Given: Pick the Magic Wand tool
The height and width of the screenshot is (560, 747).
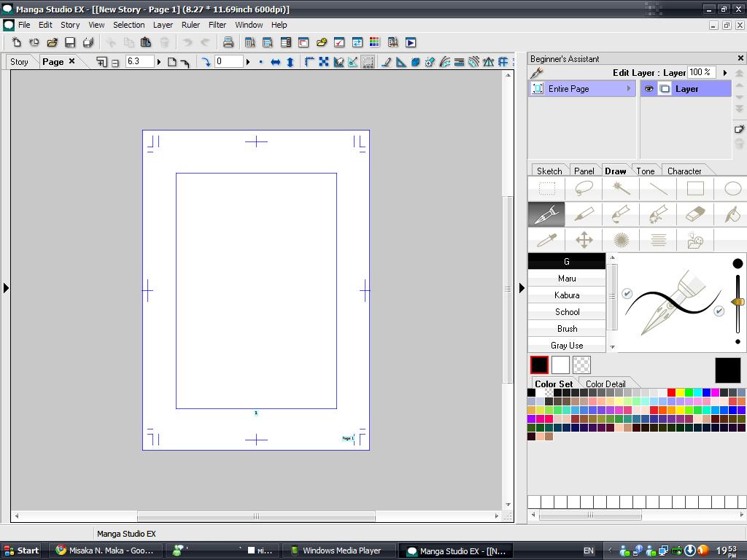Looking at the screenshot, I should [x=622, y=188].
